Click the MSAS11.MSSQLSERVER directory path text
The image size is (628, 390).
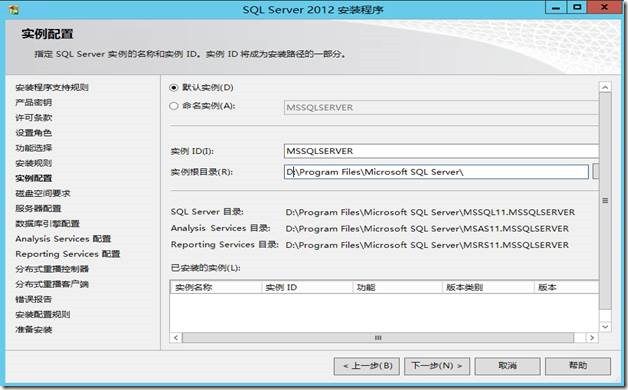[427, 229]
